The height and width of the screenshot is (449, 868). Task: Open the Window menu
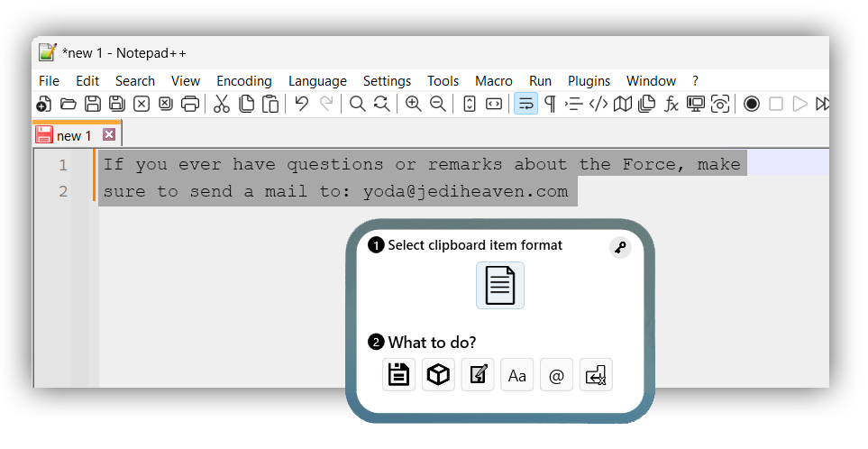(x=651, y=81)
